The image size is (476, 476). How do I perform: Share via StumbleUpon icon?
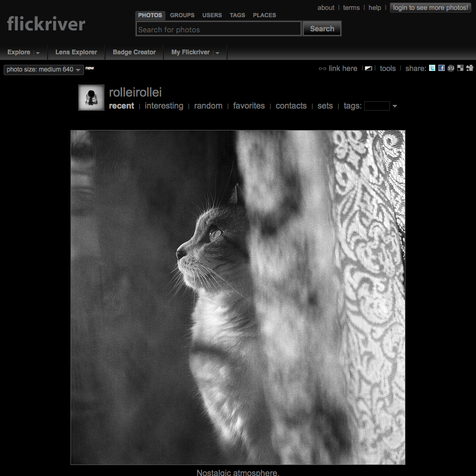point(450,68)
